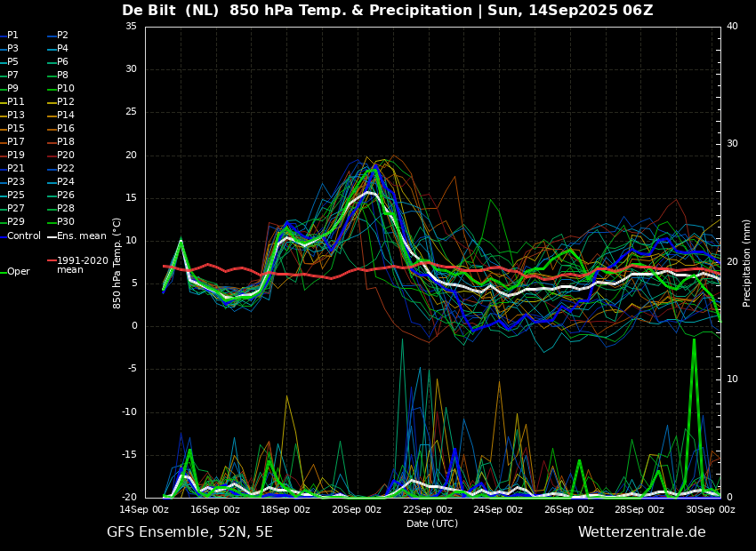Click the Control legend entry
The height and width of the screenshot is (551, 756).
pos(20,236)
